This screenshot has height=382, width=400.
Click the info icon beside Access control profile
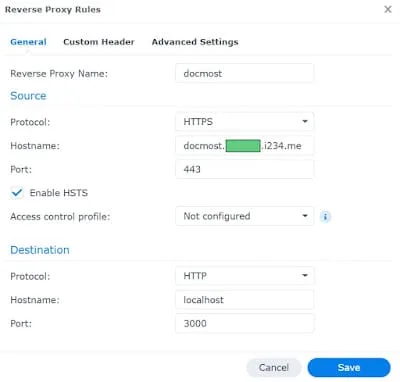pos(325,217)
